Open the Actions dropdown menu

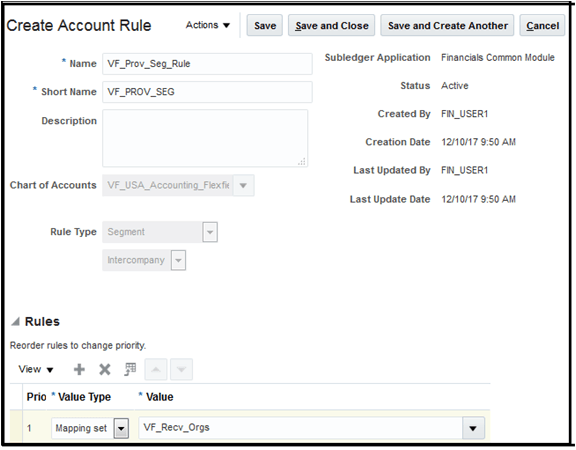pyautogui.click(x=208, y=25)
